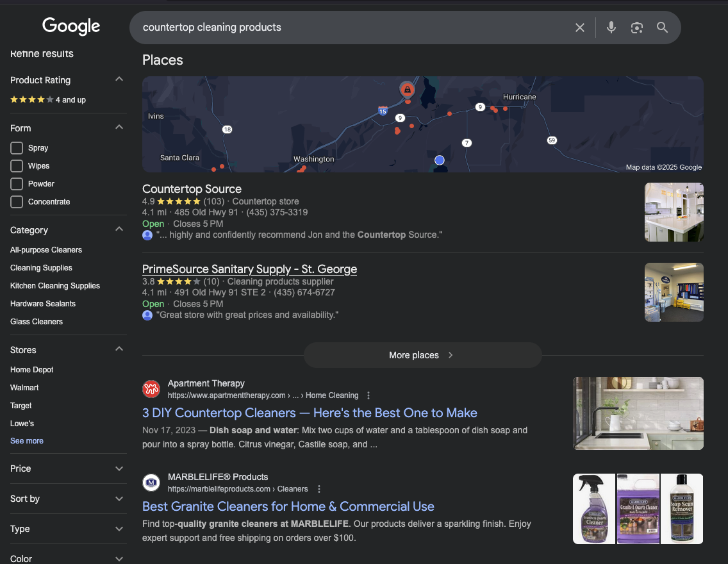Select Cleaning Supplies category
The image size is (728, 564).
coord(41,268)
